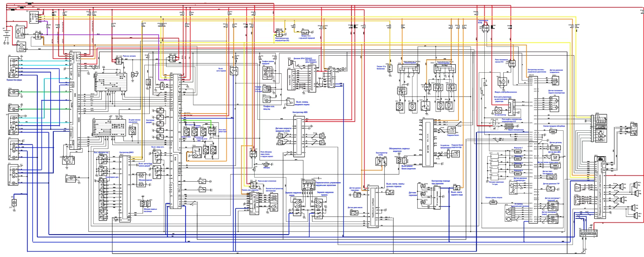The width and height of the screenshot is (644, 257).
Task: Click the radiator fan motor symbol
Action: (x=498, y=110)
